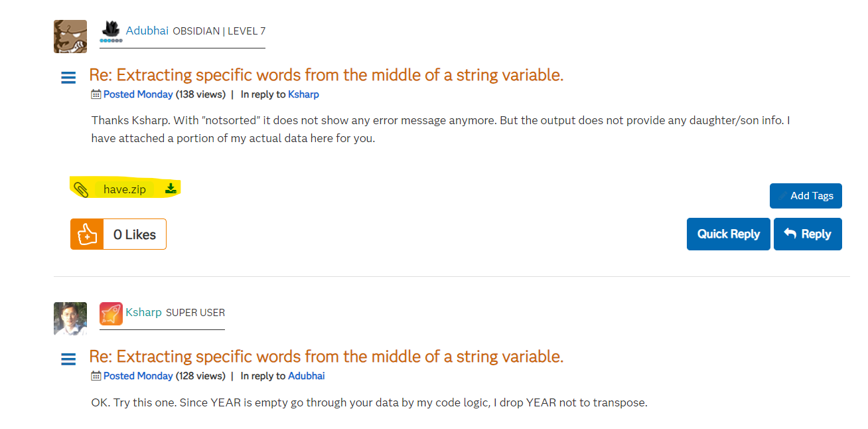Image resolution: width=868 pixels, height=429 pixels.
Task: Follow 'In reply to Adubhai' link
Action: coord(306,376)
